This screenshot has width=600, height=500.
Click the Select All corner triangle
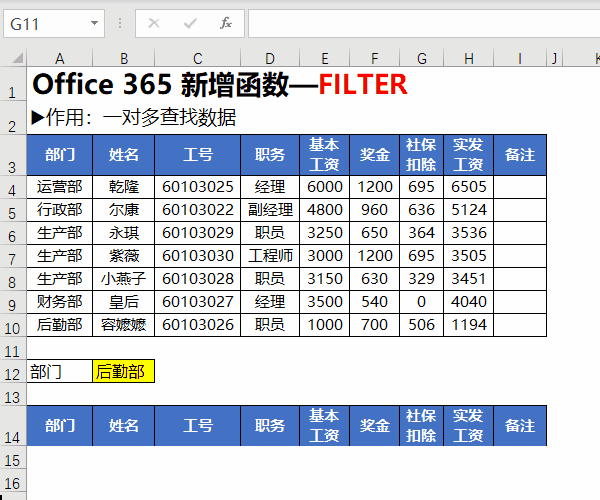pos(18,58)
